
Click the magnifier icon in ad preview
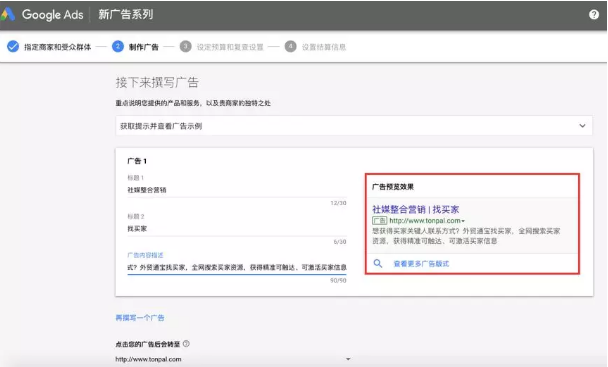pyautogui.click(x=378, y=264)
